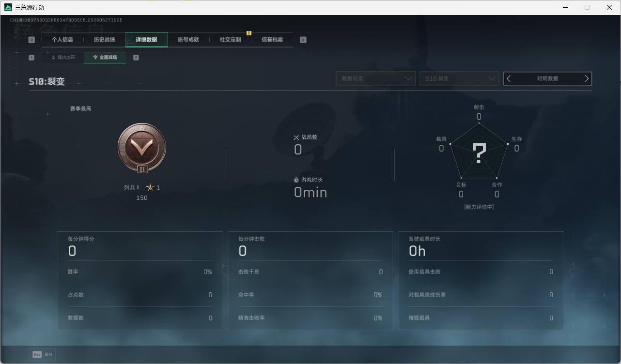
Task: Click the 生存 radar label
Action: pyautogui.click(x=517, y=139)
